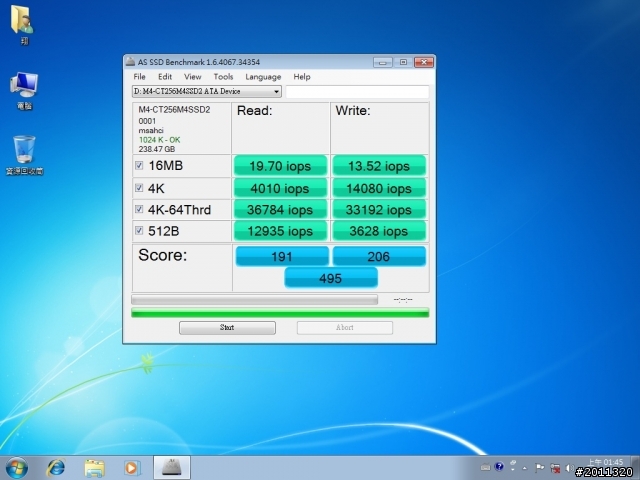Click the AS SSD Benchmark title bar icon
The height and width of the screenshot is (480, 640).
pos(130,62)
